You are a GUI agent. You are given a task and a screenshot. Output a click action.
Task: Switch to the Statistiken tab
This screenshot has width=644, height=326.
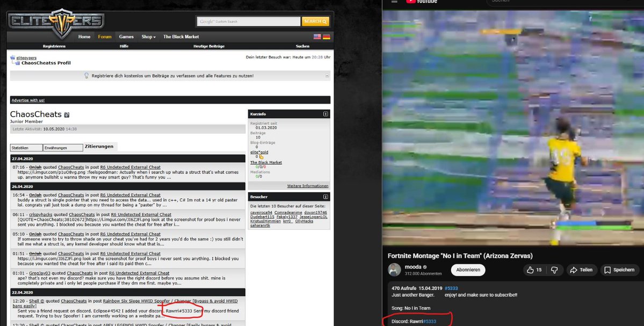26,148
